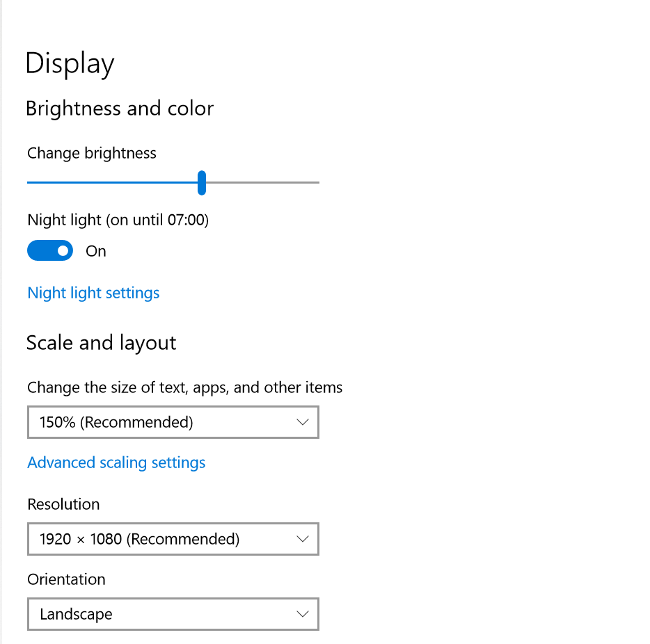Click the "Resolution" label

63,504
